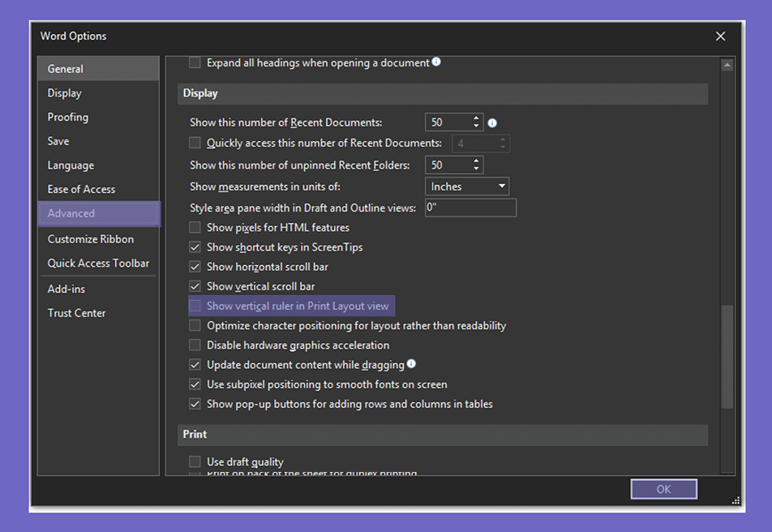Viewport: 772px width, 532px height.
Task: Toggle Use subpixel positioning to smooth fonts
Action: tap(195, 384)
